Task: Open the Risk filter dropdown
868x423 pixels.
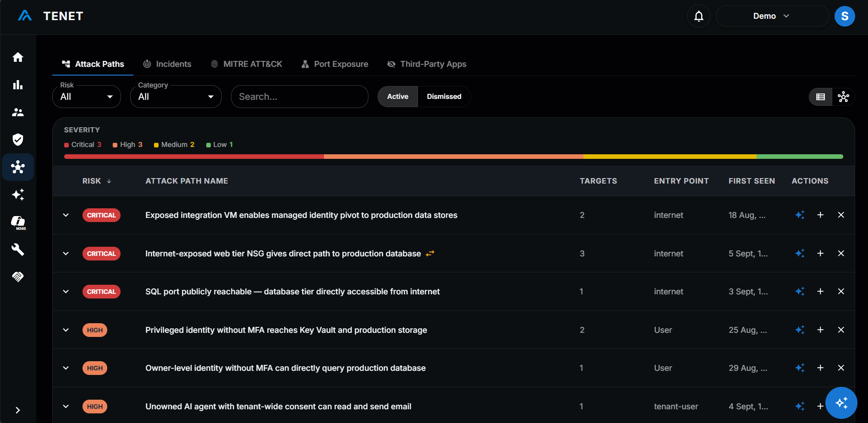Action: click(x=87, y=97)
